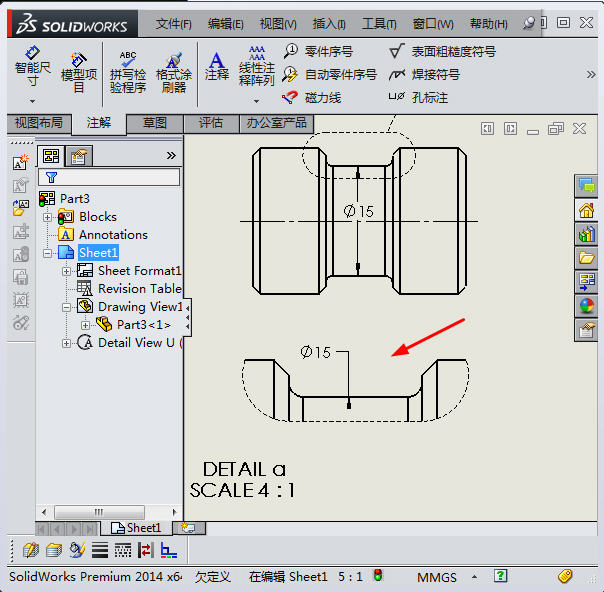Activate the Format Painter tool
Viewport: 604px width, 592px height.
[x=173, y=72]
